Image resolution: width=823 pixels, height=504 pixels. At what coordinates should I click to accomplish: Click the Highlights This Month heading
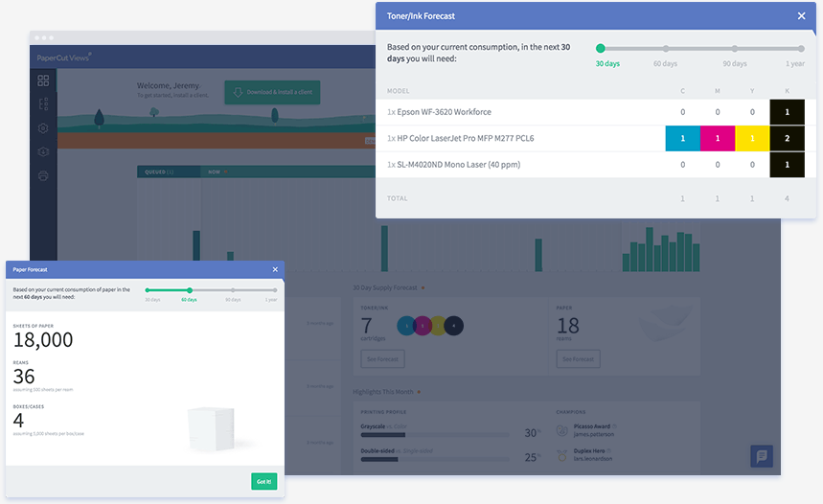pos(383,392)
